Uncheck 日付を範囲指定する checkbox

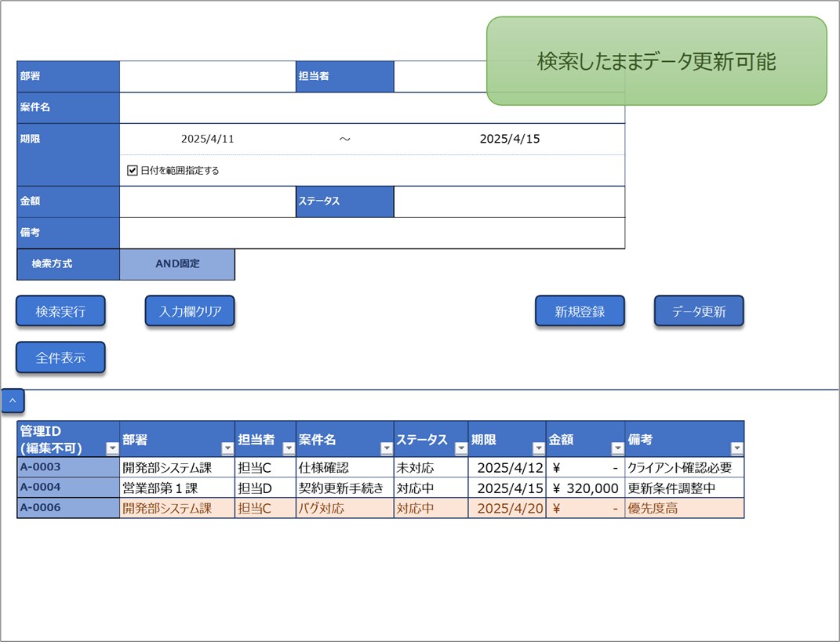pyautogui.click(x=133, y=171)
